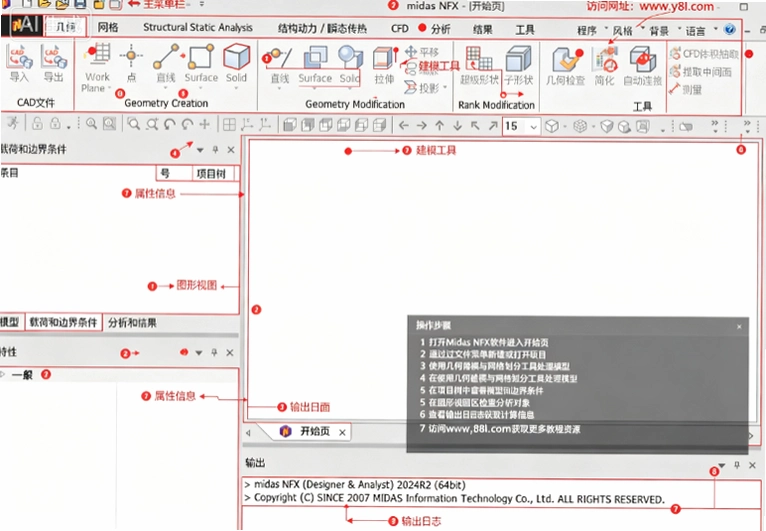Open the rotation angle combo box showing 15
This screenshot has height=531, width=766.
coord(521,126)
